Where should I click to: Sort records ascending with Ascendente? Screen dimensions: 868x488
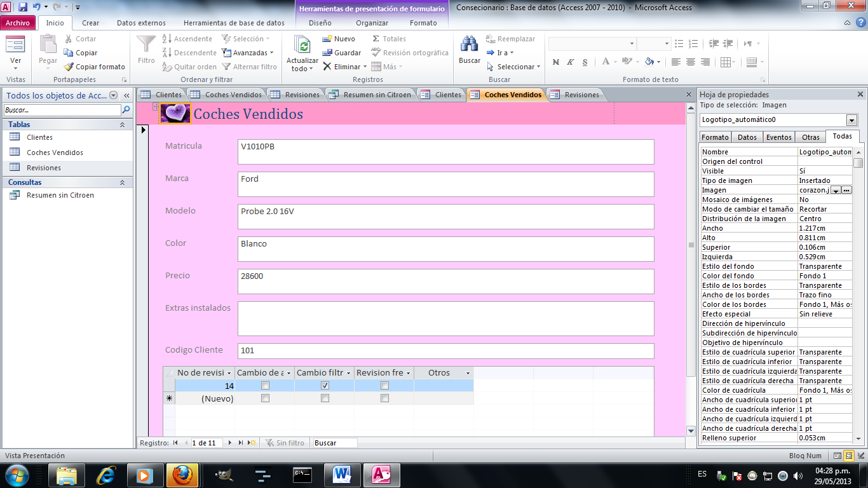click(189, 39)
